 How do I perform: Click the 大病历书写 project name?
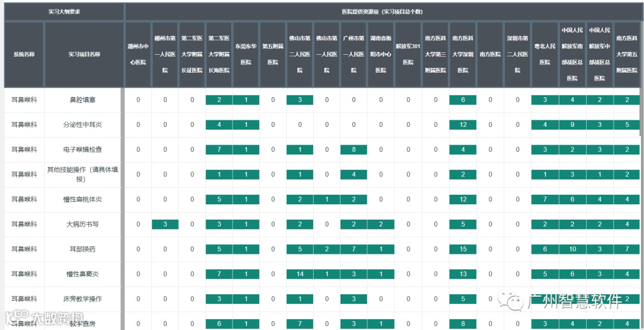click(x=83, y=225)
